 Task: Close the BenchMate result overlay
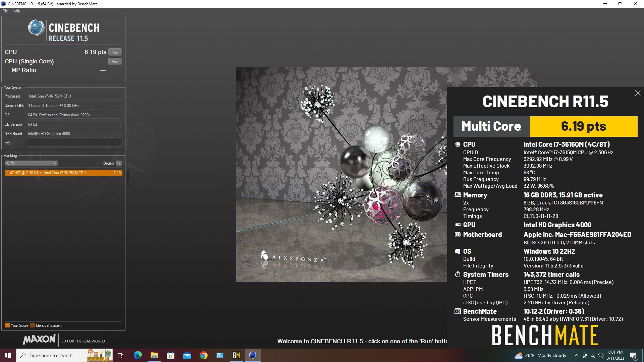point(637,93)
